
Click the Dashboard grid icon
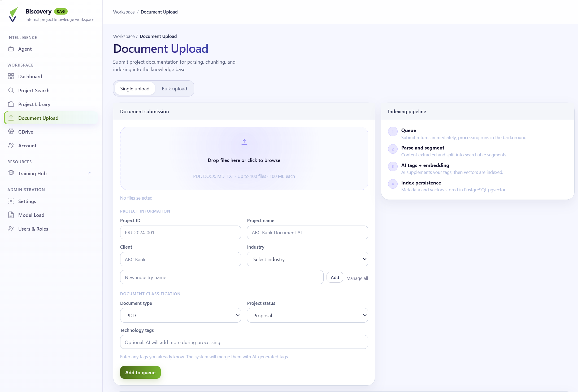tap(11, 76)
